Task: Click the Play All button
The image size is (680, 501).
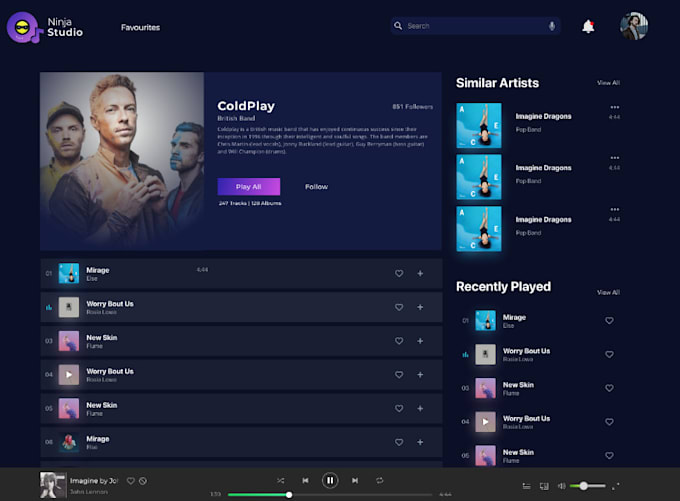Action: [248, 187]
